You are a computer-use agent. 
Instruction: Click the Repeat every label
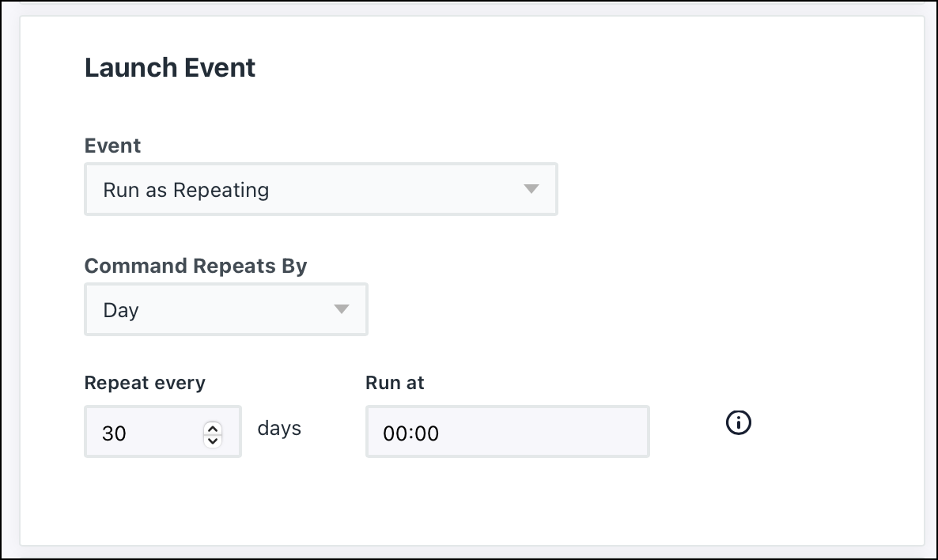(145, 383)
